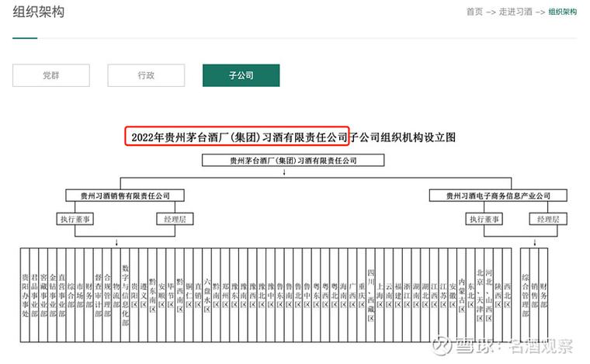Click the 重庆区 column
Image resolution: width=590 pixels, height=364 pixels.
361,295
